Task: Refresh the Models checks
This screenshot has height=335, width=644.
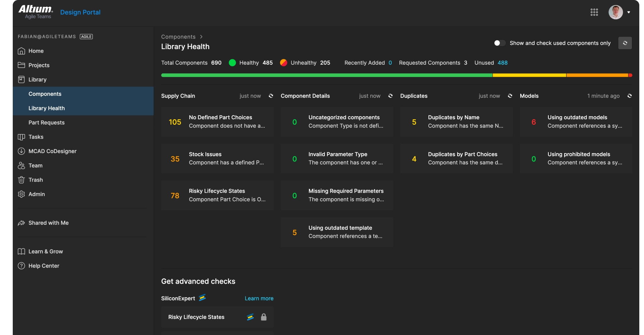Action: pos(630,96)
